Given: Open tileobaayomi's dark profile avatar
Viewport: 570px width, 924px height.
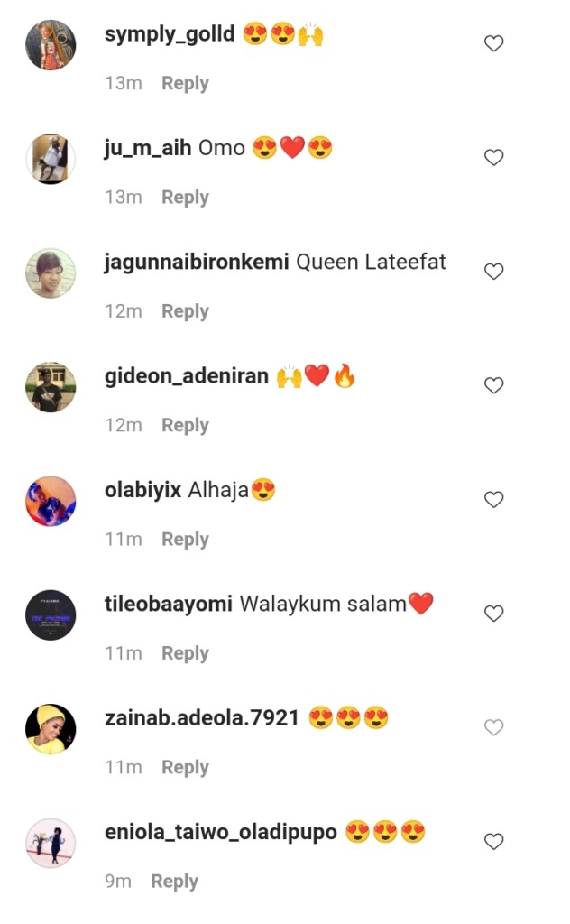Looking at the screenshot, I should [51, 615].
